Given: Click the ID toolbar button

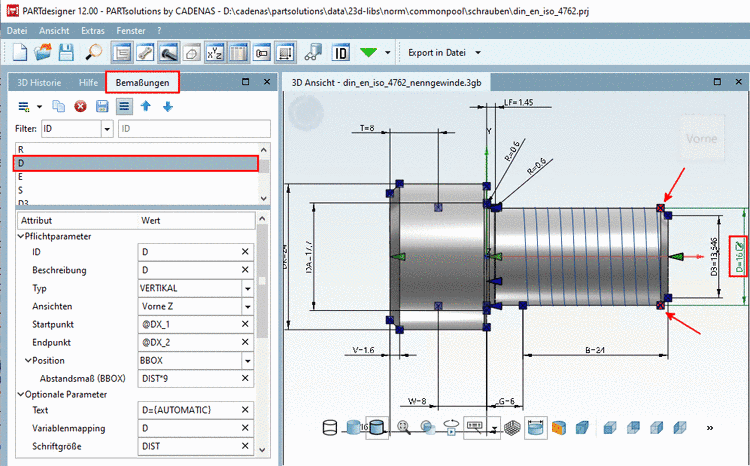Looking at the screenshot, I should (340, 51).
